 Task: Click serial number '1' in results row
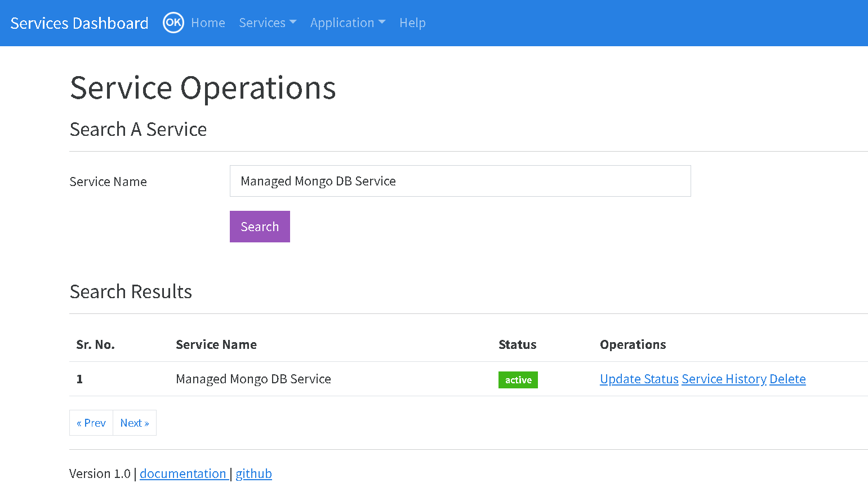[79, 379]
